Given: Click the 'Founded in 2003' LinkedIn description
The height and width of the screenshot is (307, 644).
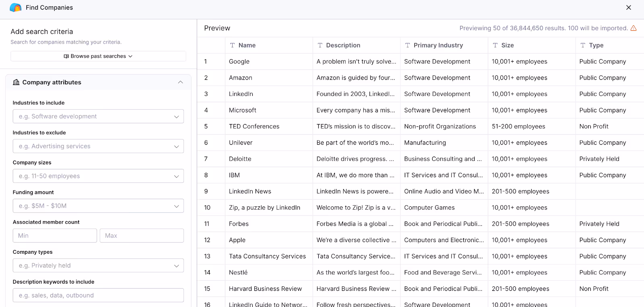Looking at the screenshot, I should click(x=357, y=94).
